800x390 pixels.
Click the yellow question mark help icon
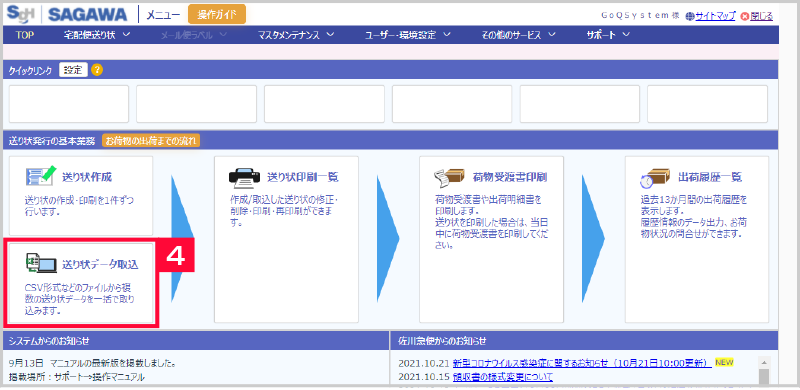tap(97, 70)
